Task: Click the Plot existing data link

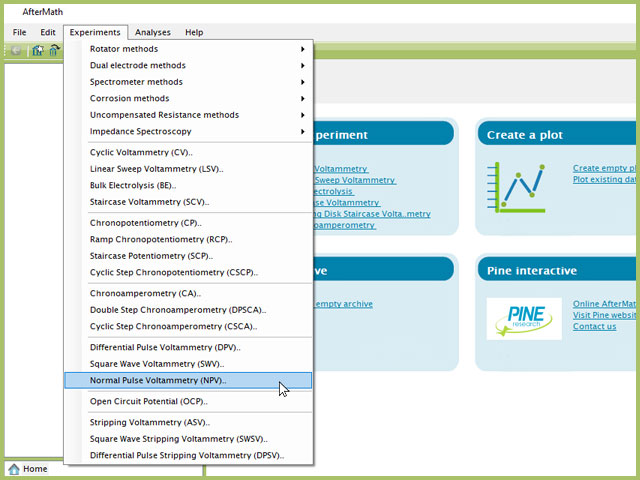Action: click(604, 180)
